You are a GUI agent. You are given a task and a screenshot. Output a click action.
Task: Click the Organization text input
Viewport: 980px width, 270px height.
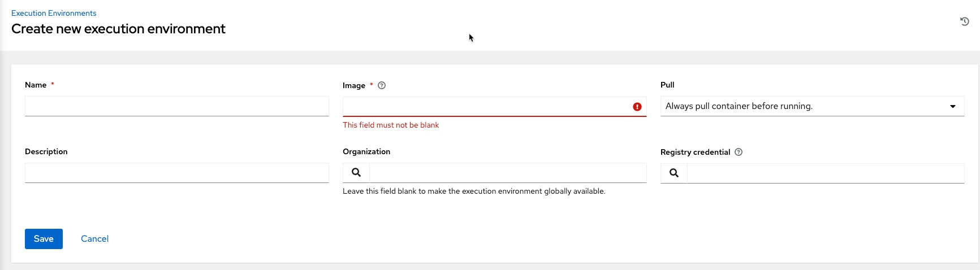[507, 173]
